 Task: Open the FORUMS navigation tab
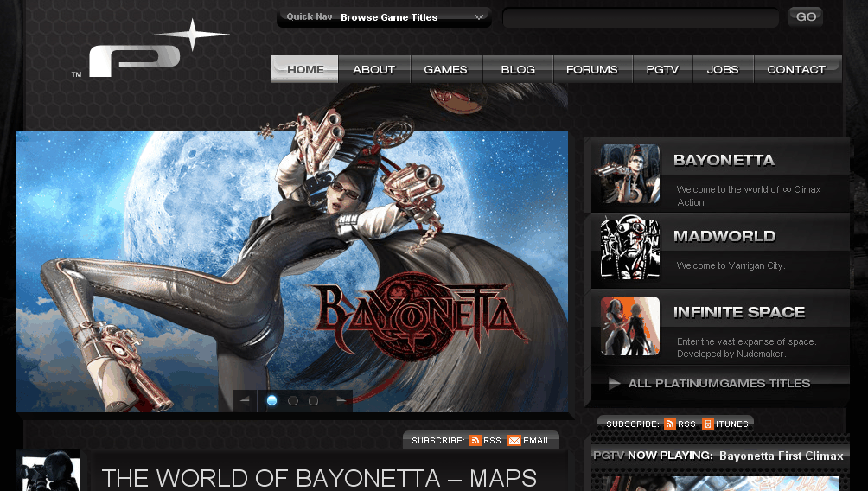[x=591, y=69]
